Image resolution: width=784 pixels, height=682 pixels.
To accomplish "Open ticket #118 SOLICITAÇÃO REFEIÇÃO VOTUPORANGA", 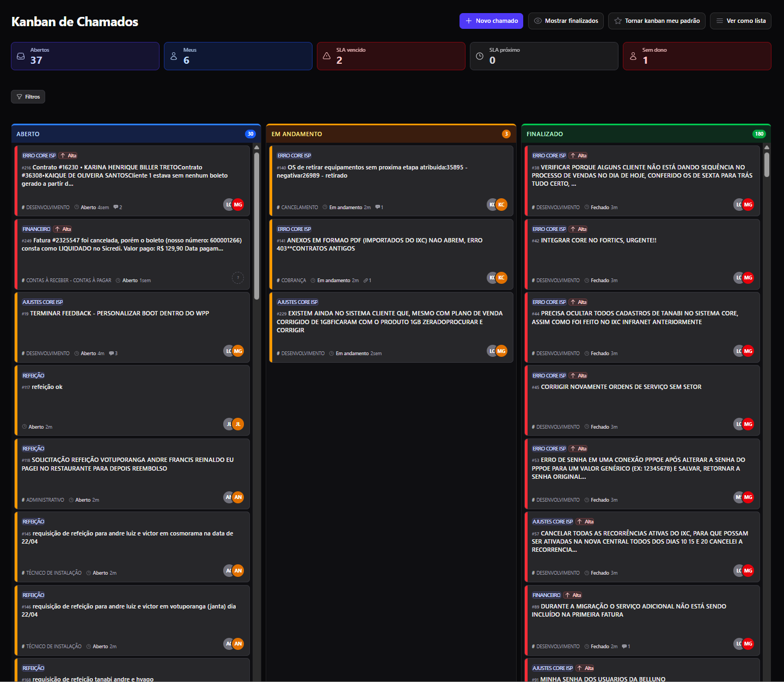I will coord(132,473).
